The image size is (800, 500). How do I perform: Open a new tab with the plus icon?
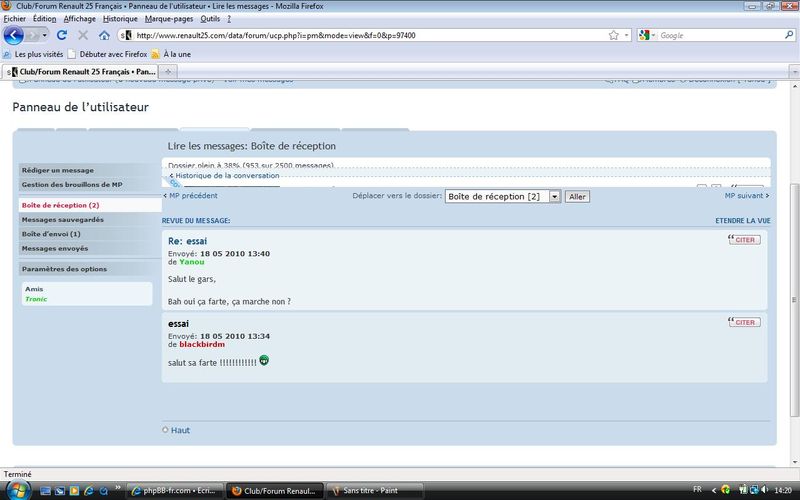pyautogui.click(x=168, y=72)
